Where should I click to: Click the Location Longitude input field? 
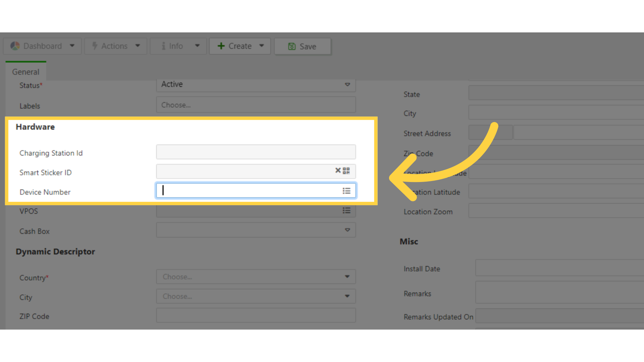[x=556, y=172]
